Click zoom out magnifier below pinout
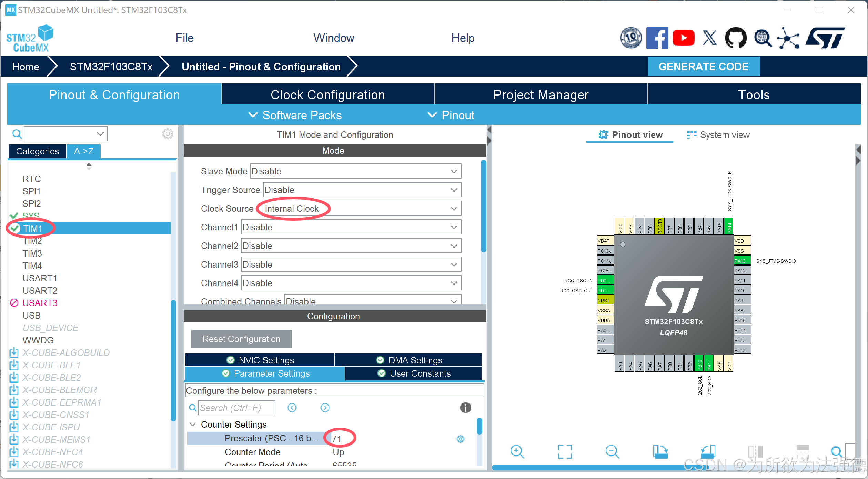 click(x=612, y=451)
